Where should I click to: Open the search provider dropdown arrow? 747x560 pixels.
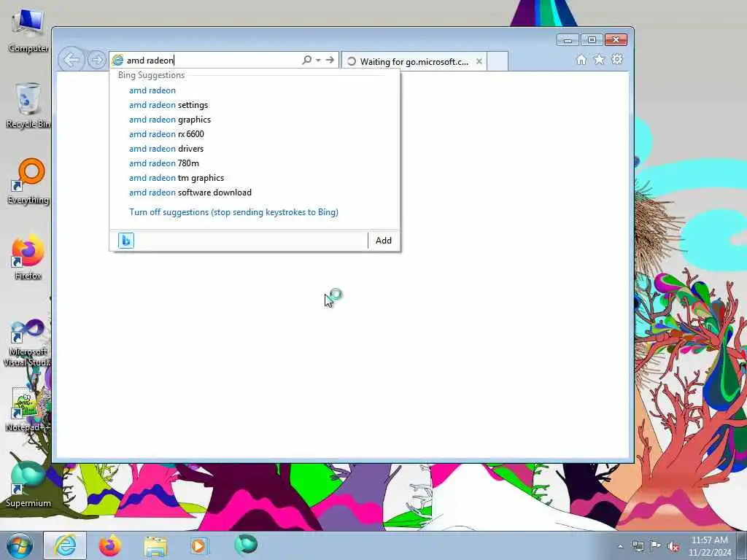[x=318, y=60]
